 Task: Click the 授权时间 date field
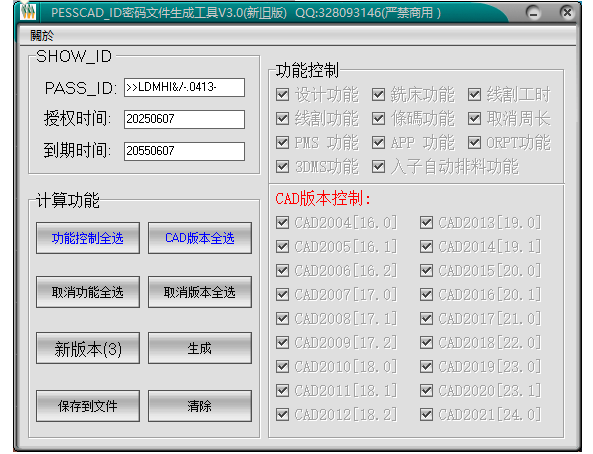click(x=184, y=119)
